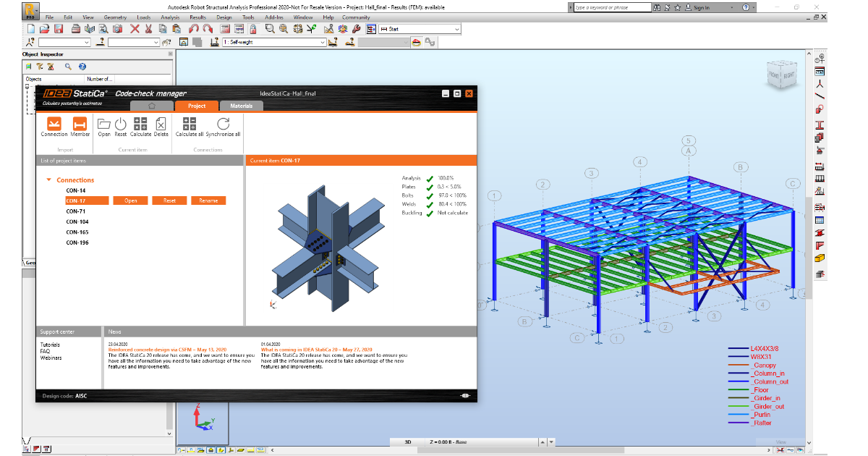Viewport: 868px width, 456px height.
Task: Open the Sections tool on right toolbar
Action: (x=820, y=124)
